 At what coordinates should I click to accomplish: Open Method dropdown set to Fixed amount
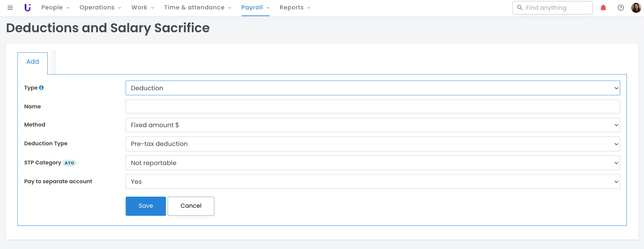(x=372, y=125)
